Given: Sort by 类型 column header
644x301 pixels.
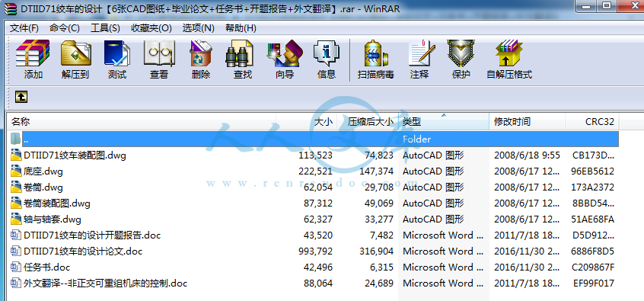Looking at the screenshot, I should [444, 122].
